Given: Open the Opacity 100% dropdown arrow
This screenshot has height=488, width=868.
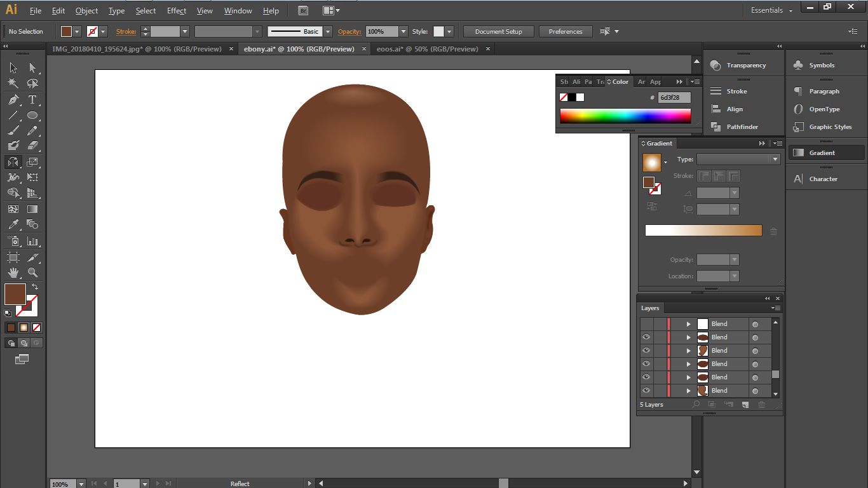Looking at the screenshot, I should click(403, 31).
